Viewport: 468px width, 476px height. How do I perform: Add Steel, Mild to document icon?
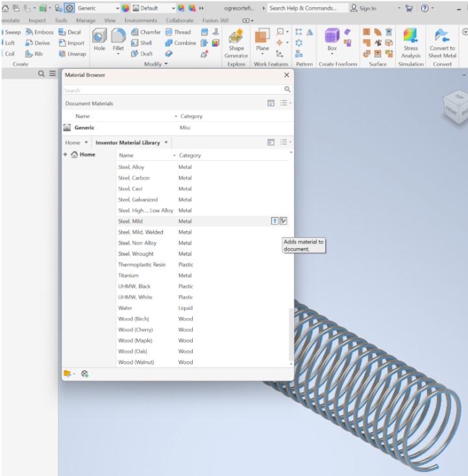tap(275, 221)
